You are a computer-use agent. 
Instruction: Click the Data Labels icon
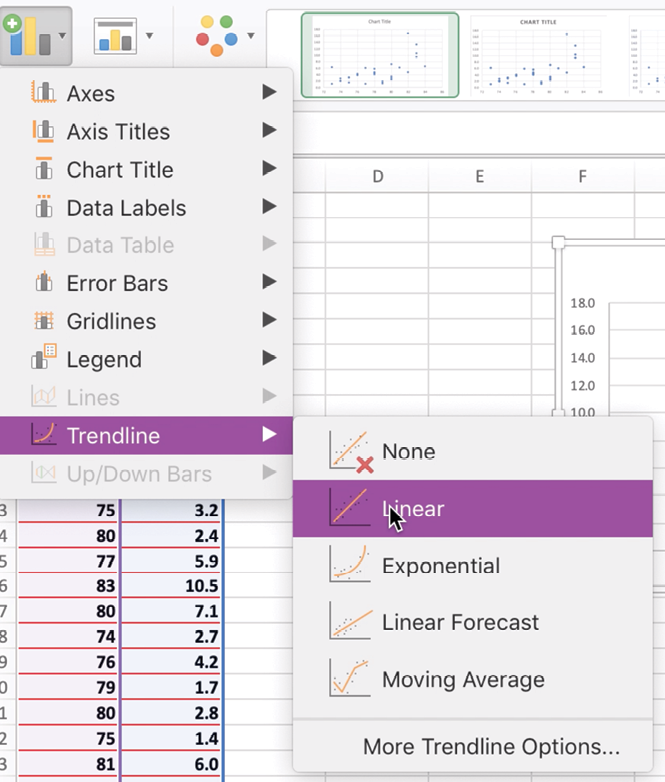coord(43,207)
